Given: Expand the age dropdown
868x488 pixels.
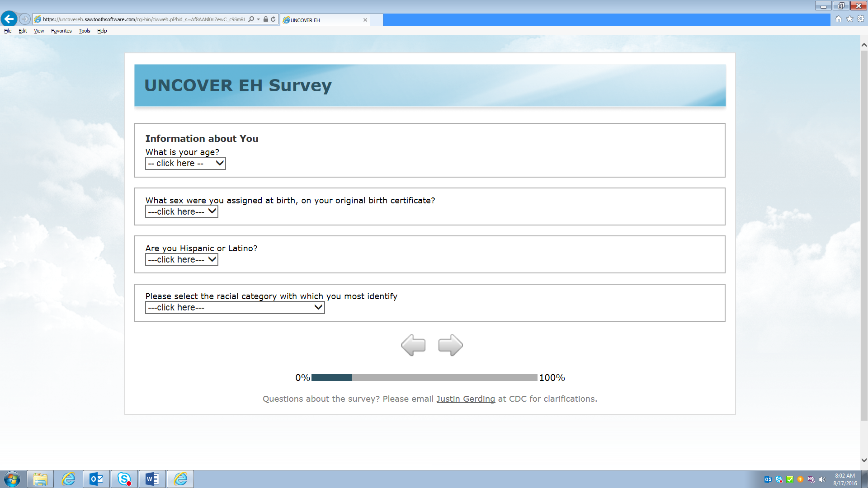Looking at the screenshot, I should tap(185, 164).
